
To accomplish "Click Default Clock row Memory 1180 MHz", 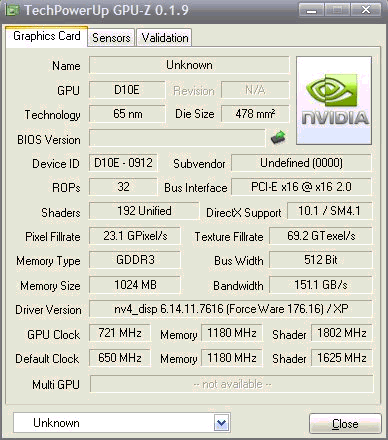I will (x=232, y=358).
